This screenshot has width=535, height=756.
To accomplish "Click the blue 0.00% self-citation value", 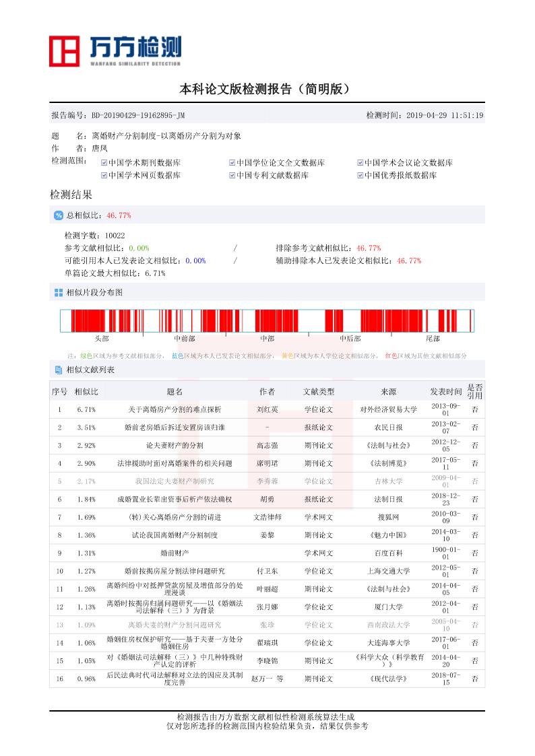I will point(195,261).
